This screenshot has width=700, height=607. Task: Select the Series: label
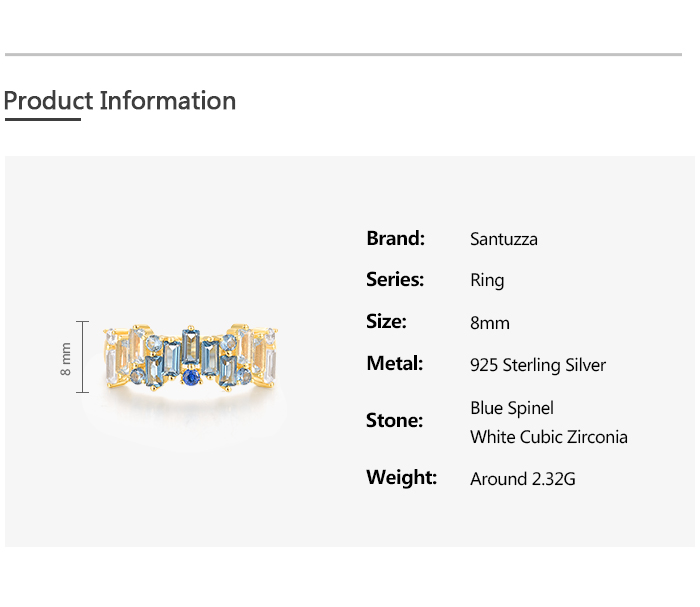click(x=395, y=280)
